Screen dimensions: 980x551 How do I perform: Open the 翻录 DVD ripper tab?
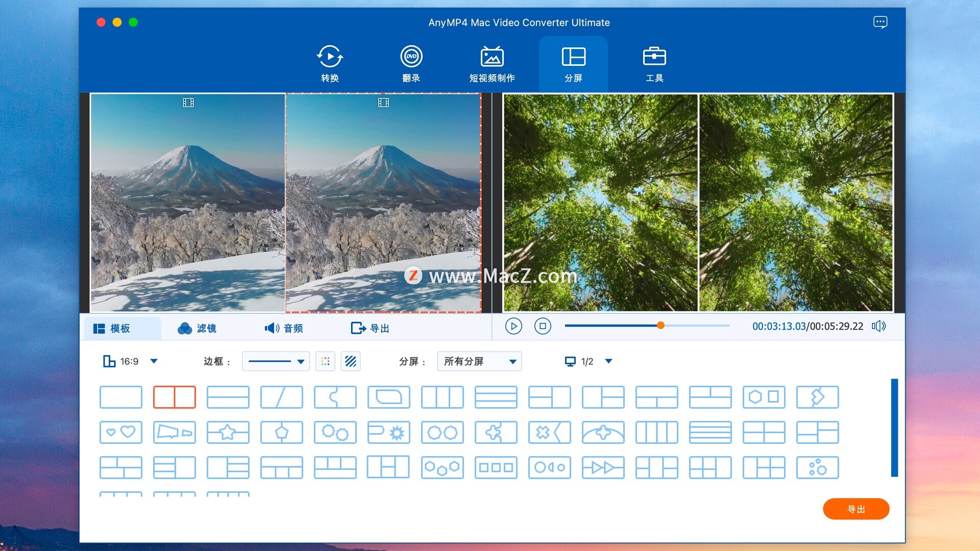[411, 64]
